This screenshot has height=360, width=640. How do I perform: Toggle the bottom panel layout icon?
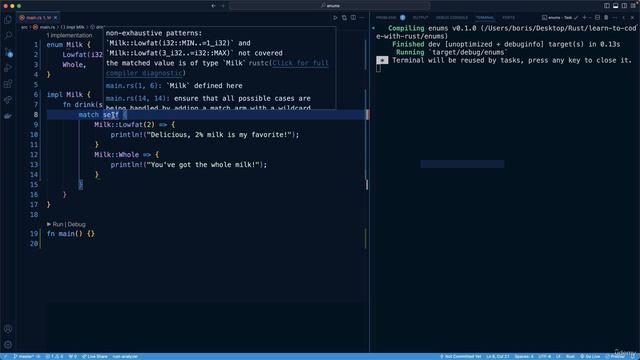[x=616, y=6]
